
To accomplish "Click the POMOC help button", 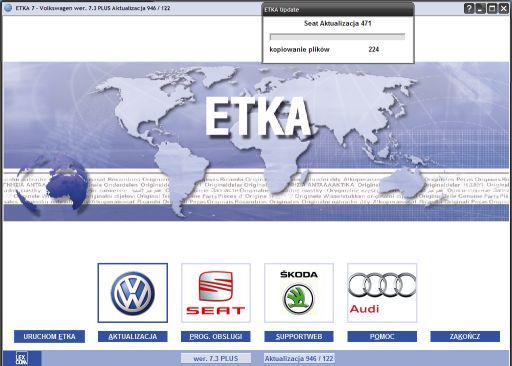I will 382,336.
